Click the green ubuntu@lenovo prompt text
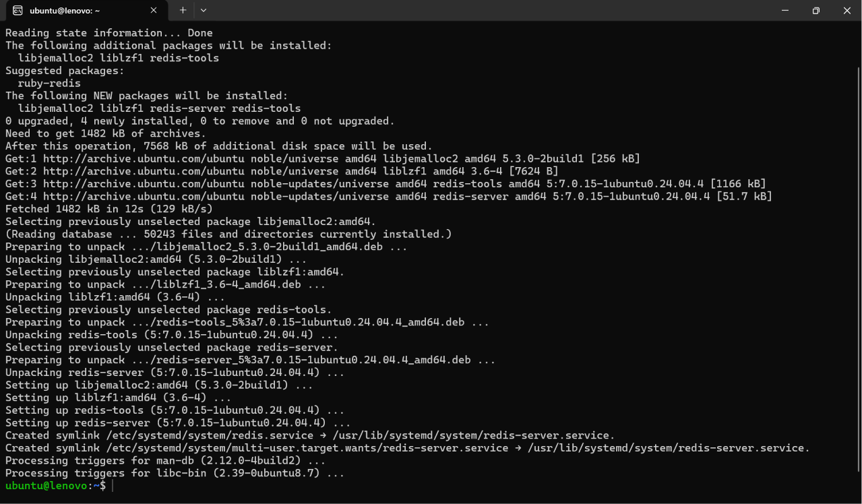The width and height of the screenshot is (862, 504). coord(47,486)
